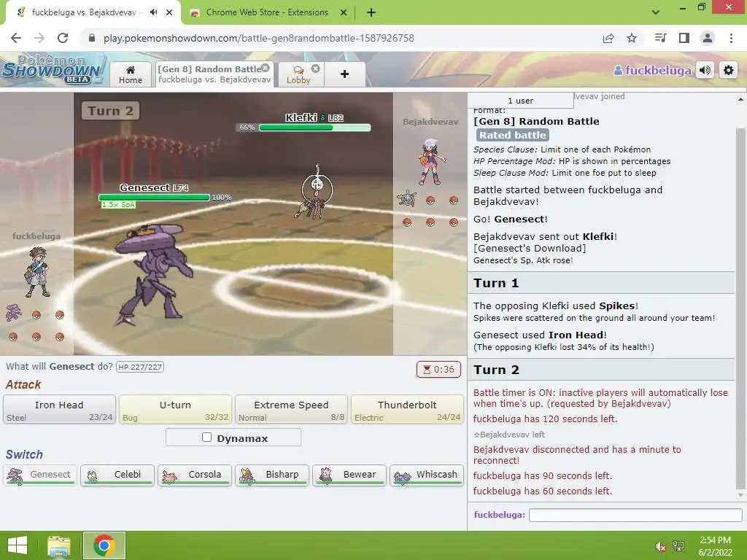The height and width of the screenshot is (560, 747).
Task: Switch to Chrome Web Store tab
Action: (x=267, y=12)
